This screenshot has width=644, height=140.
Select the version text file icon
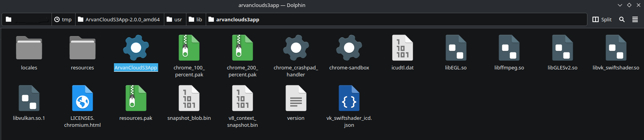point(296,98)
